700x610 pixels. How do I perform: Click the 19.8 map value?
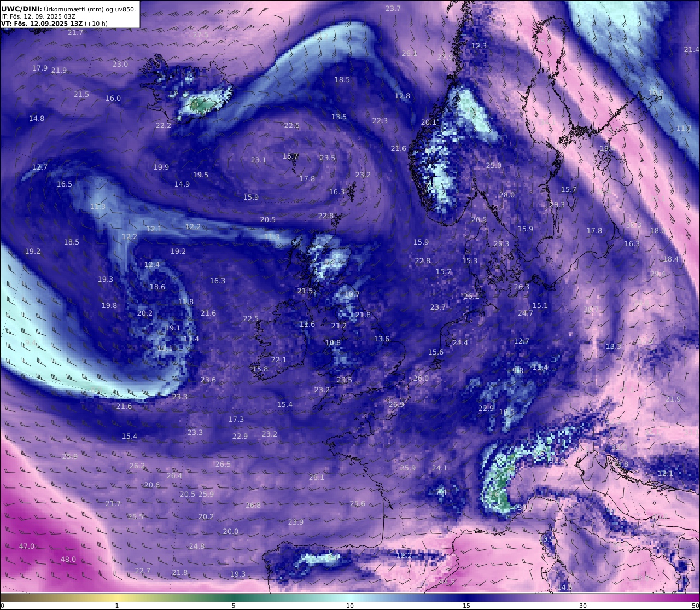pos(109,306)
